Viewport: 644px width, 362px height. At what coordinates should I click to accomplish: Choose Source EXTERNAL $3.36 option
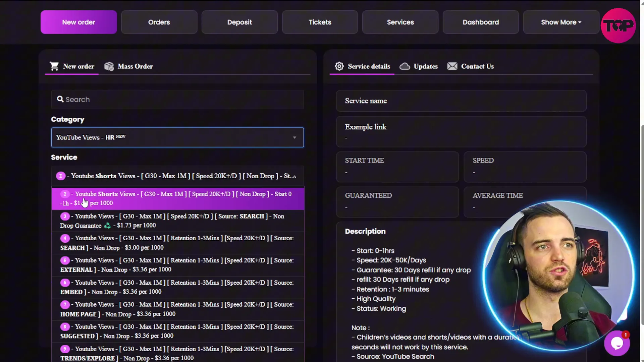(178, 265)
